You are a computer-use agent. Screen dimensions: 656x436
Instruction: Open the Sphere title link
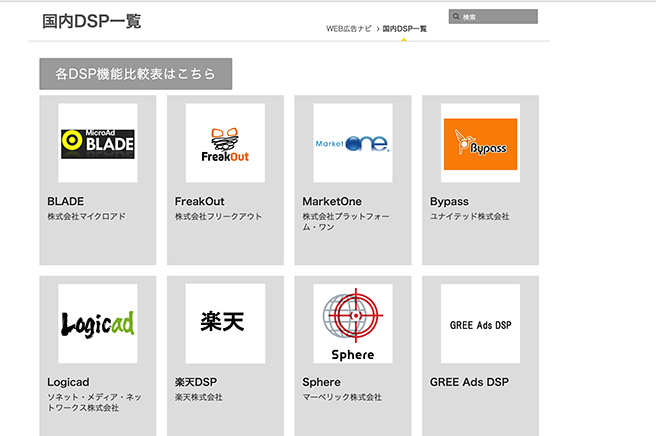pyautogui.click(x=321, y=382)
